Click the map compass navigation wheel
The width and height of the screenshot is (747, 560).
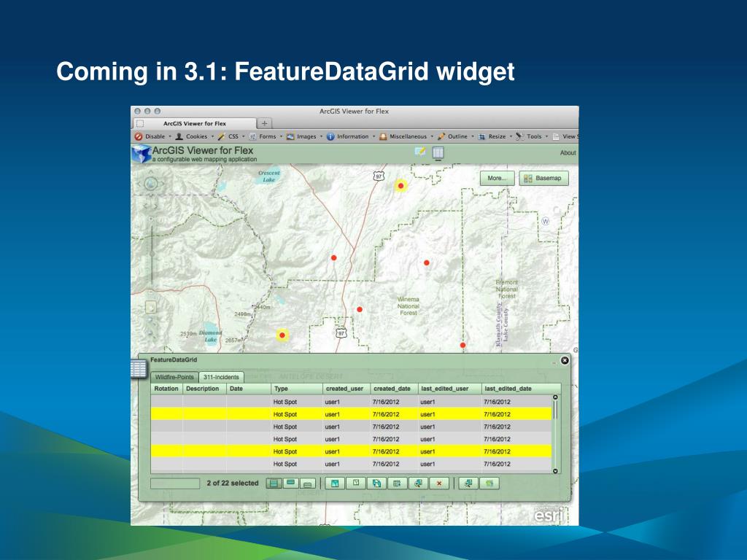pos(150,183)
